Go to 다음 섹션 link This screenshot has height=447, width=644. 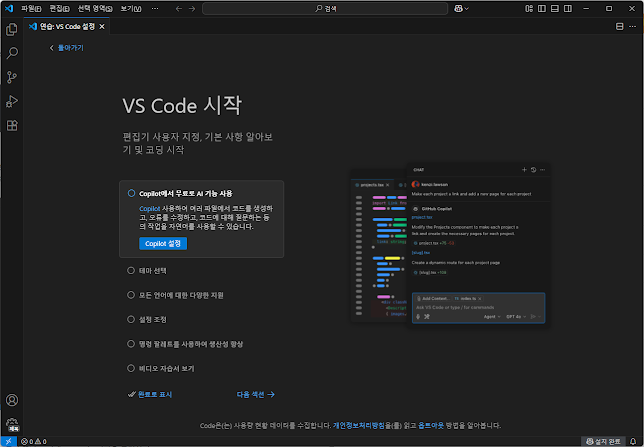(x=255, y=394)
